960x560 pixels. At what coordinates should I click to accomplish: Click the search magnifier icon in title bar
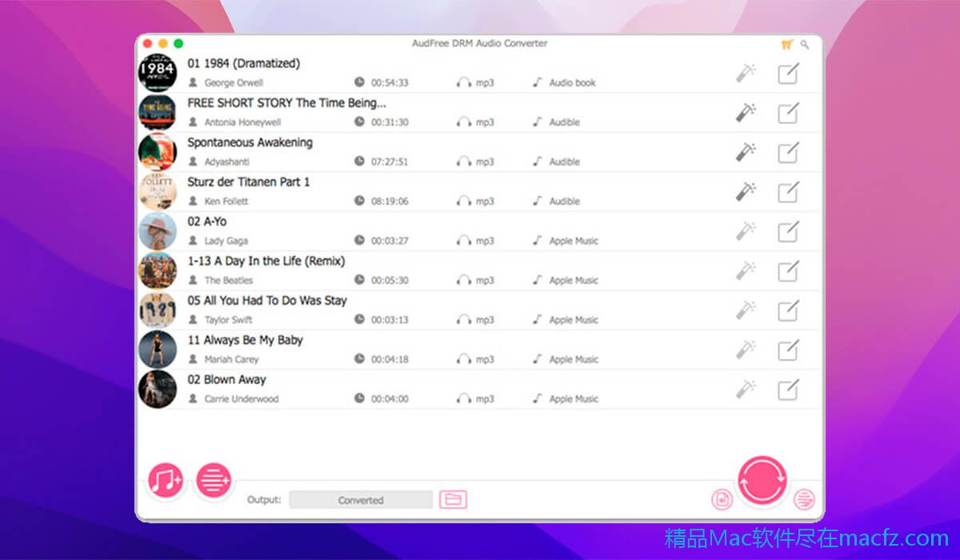805,45
